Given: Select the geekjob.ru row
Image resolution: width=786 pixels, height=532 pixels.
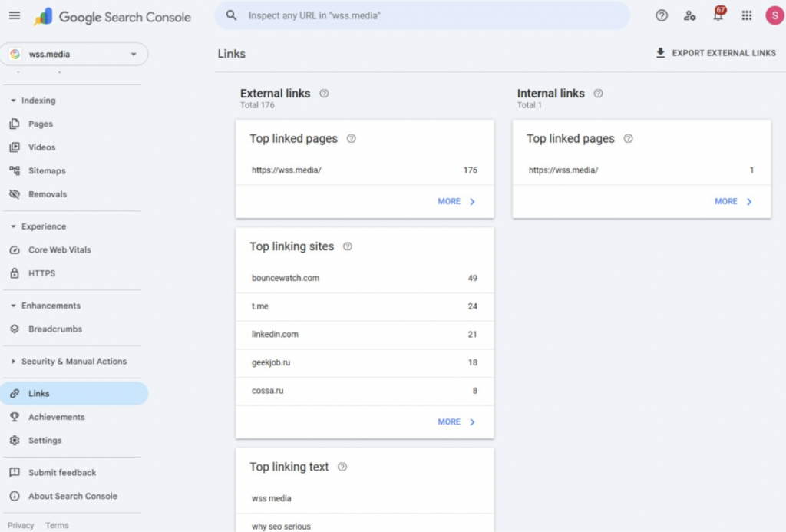Looking at the screenshot, I should click(x=365, y=362).
